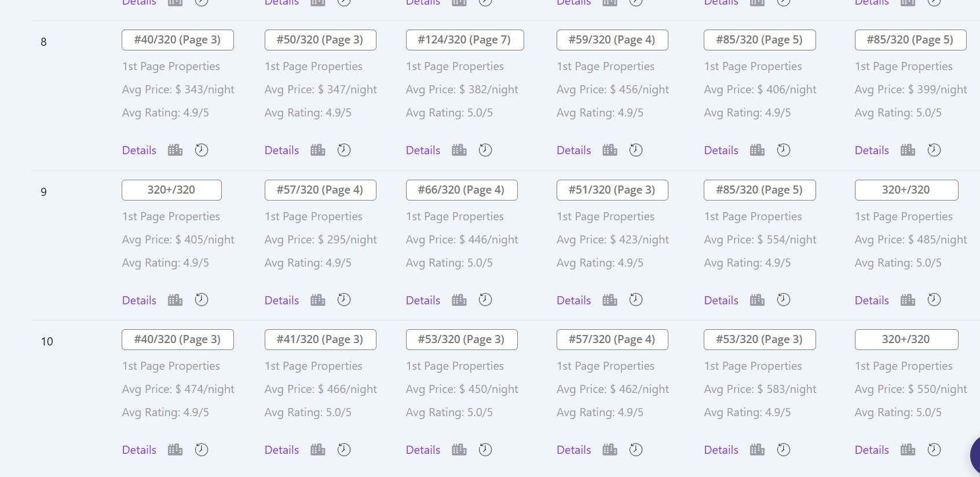Screen dimensions: 980x477
Task: Click the building icon beside the $347/night Details link
Action: (318, 150)
